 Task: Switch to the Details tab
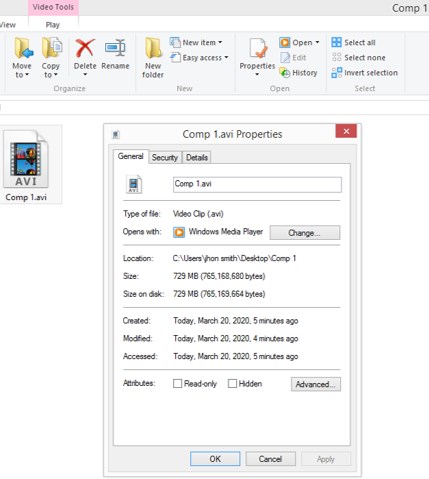tap(197, 157)
